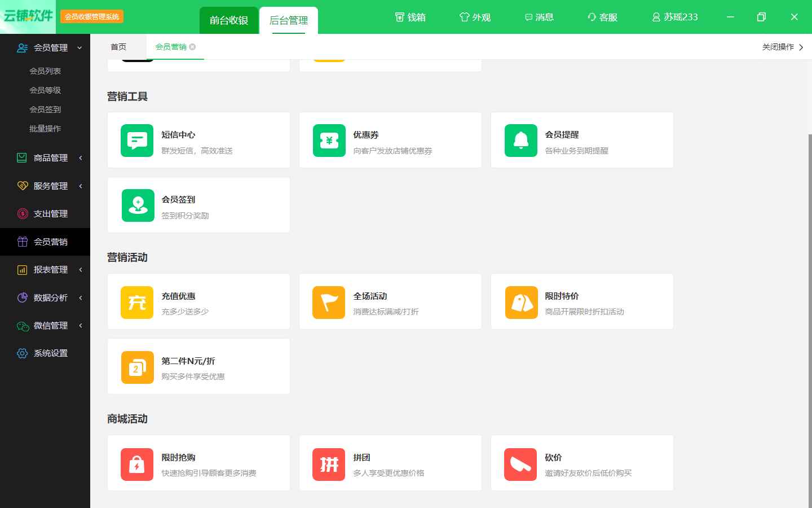Image resolution: width=812 pixels, height=508 pixels.
Task: Click the 系统设置 gear icon
Action: coord(22,353)
